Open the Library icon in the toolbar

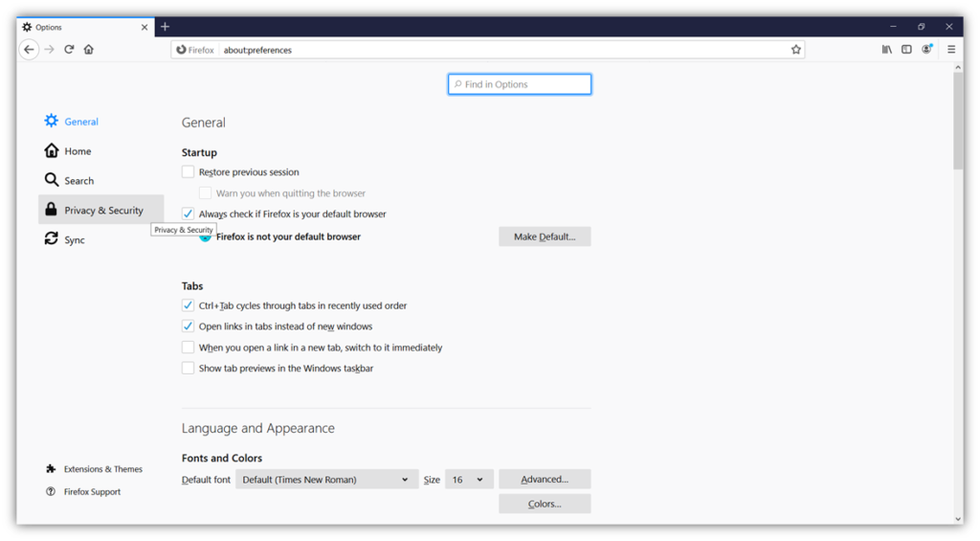pyautogui.click(x=887, y=50)
